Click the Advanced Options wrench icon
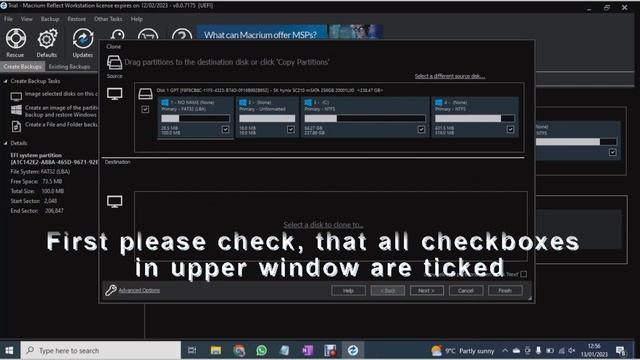This screenshot has width=640, height=360. tap(111, 290)
